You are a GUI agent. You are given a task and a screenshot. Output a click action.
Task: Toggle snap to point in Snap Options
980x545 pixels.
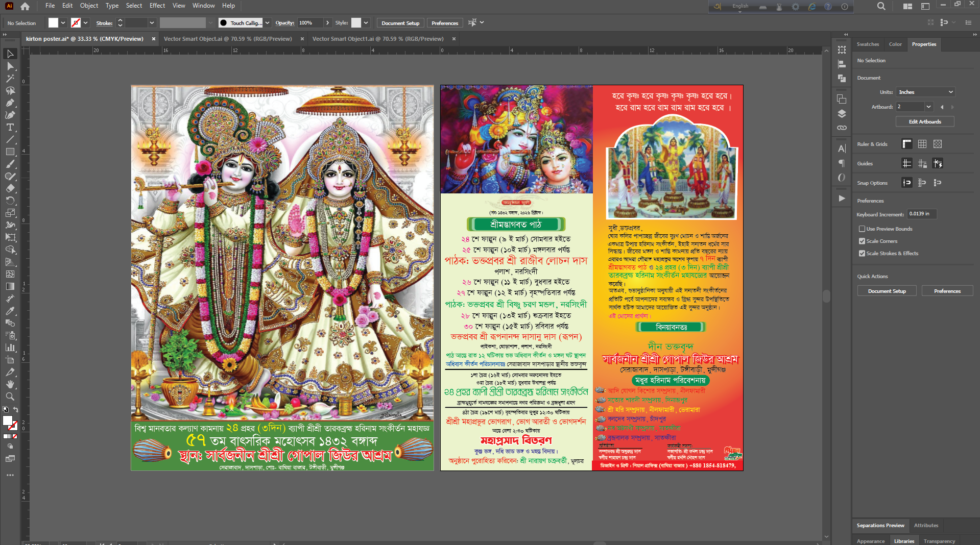click(x=906, y=182)
